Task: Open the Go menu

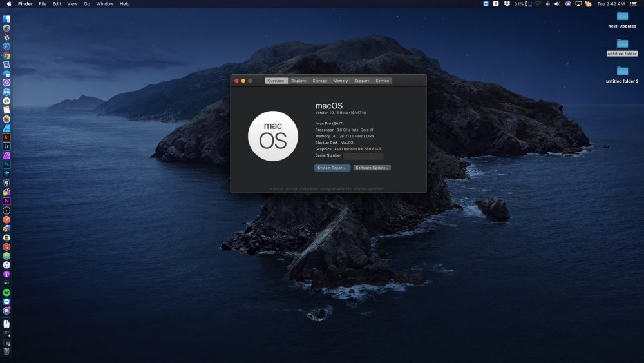Action: tap(87, 4)
